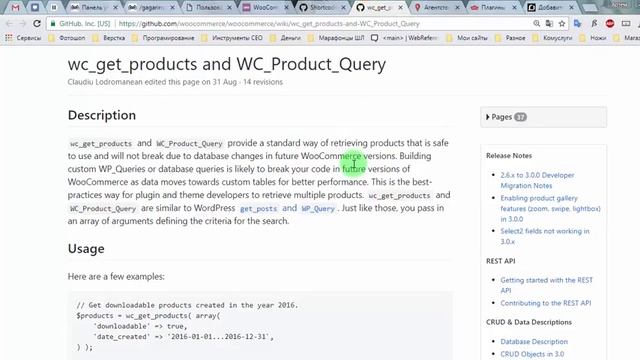Open the pinned Gmail tab
Screen dimensions: 640x360
tap(16, 7)
